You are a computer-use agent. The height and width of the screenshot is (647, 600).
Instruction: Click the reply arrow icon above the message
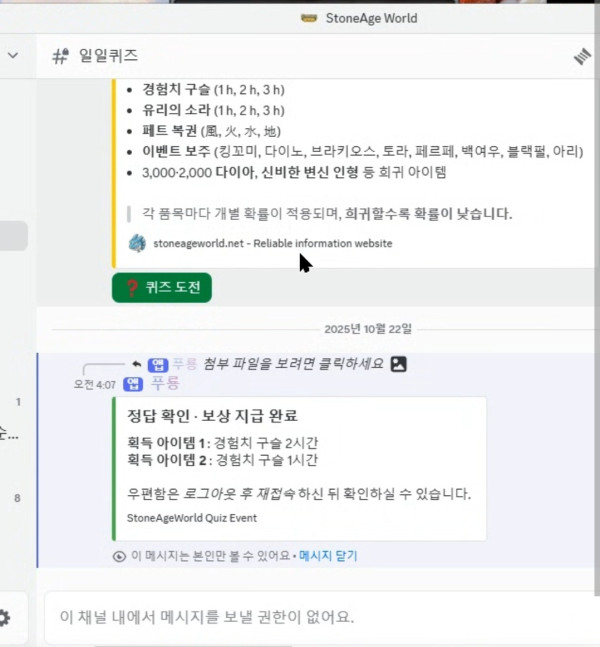pyautogui.click(x=136, y=364)
